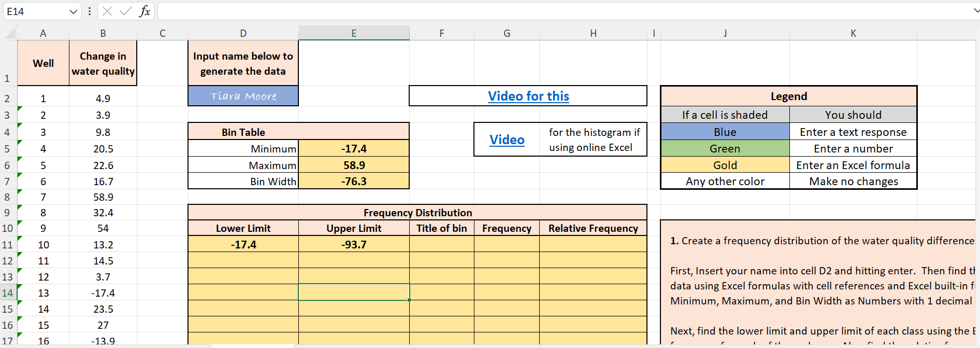Select the row 14 header
The image size is (980, 348).
[x=8, y=293]
